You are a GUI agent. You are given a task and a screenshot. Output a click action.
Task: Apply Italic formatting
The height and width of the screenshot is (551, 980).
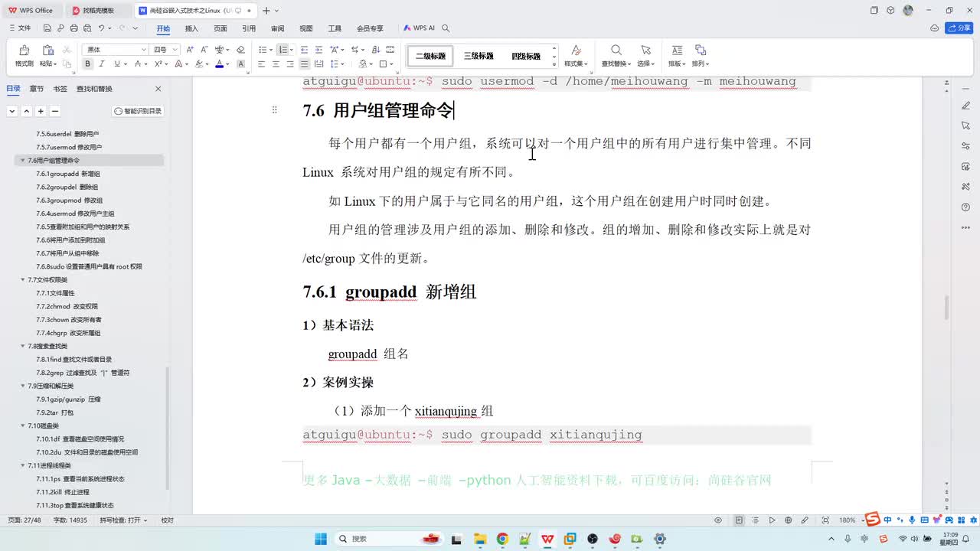(x=102, y=64)
